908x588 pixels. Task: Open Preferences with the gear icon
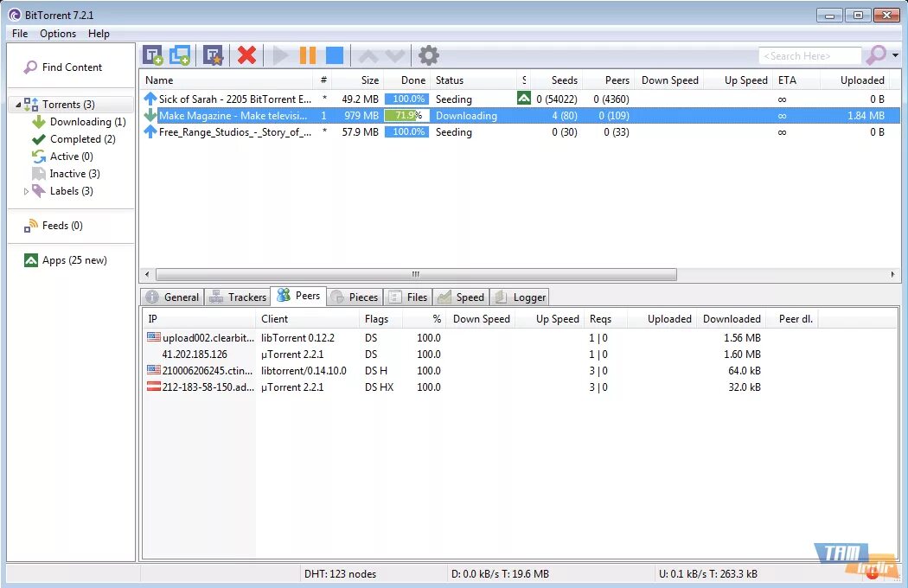point(429,55)
